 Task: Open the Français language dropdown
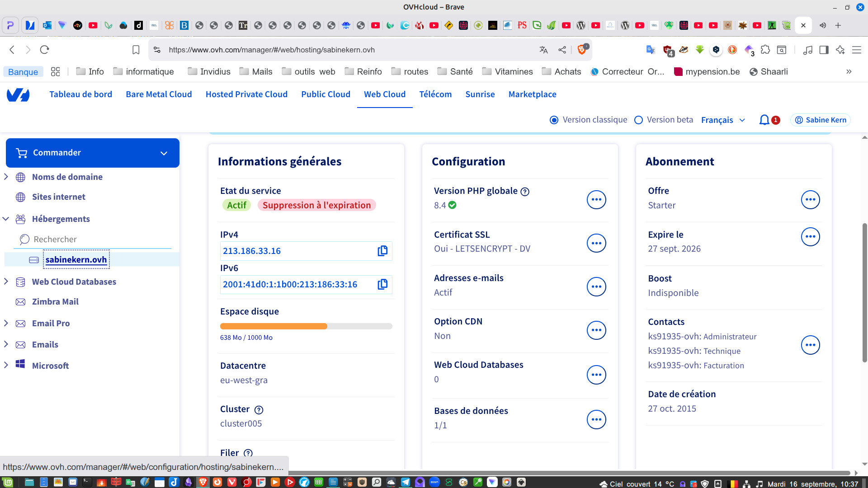723,120
